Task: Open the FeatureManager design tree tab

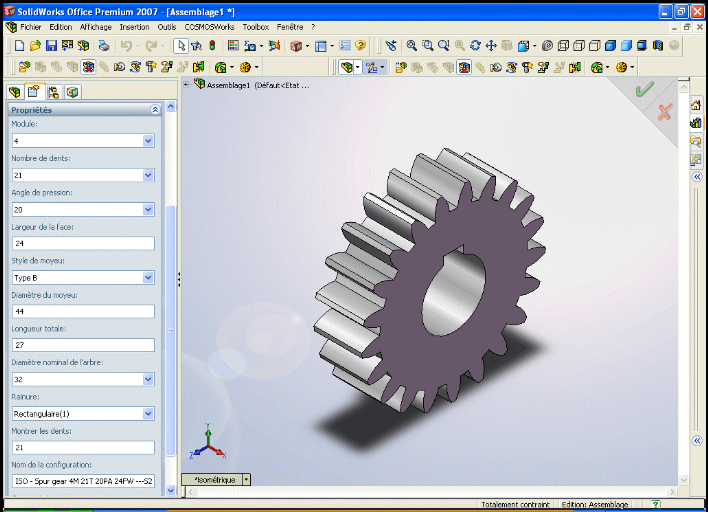Action: [15, 92]
